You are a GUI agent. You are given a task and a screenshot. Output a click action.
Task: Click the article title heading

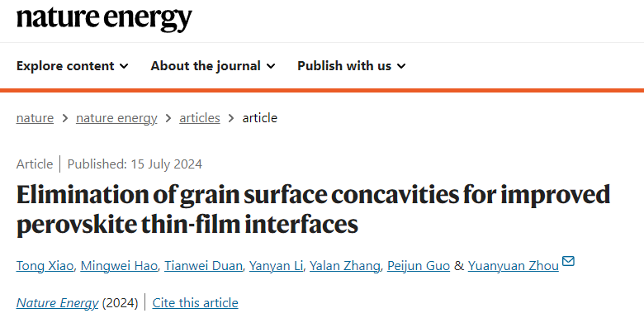(313, 210)
